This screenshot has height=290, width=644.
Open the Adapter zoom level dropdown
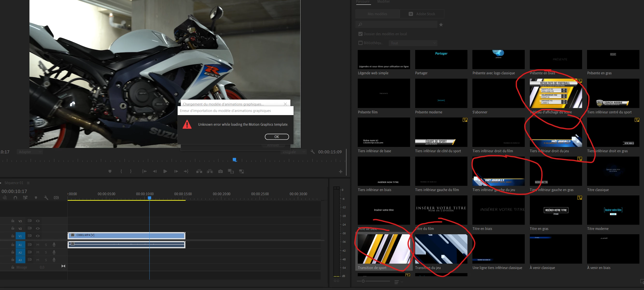click(30, 152)
